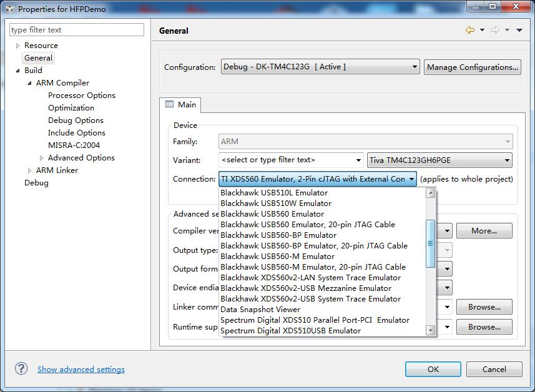The width and height of the screenshot is (535, 392).
Task: Click the back navigation arrow icon
Action: click(x=470, y=30)
